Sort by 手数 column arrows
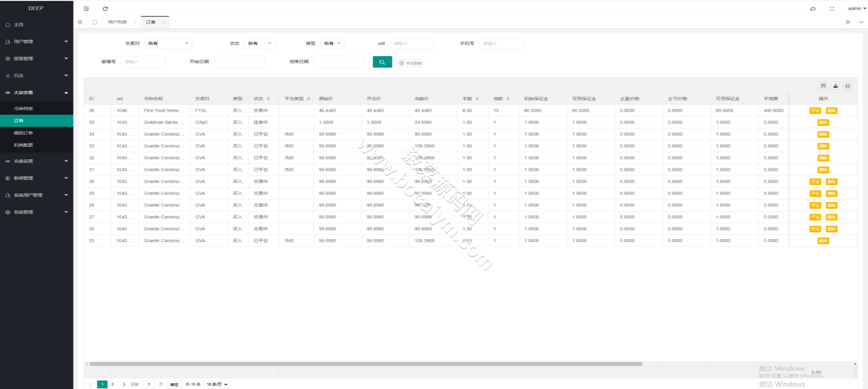Viewport: 868px width, 389px height. click(x=477, y=99)
